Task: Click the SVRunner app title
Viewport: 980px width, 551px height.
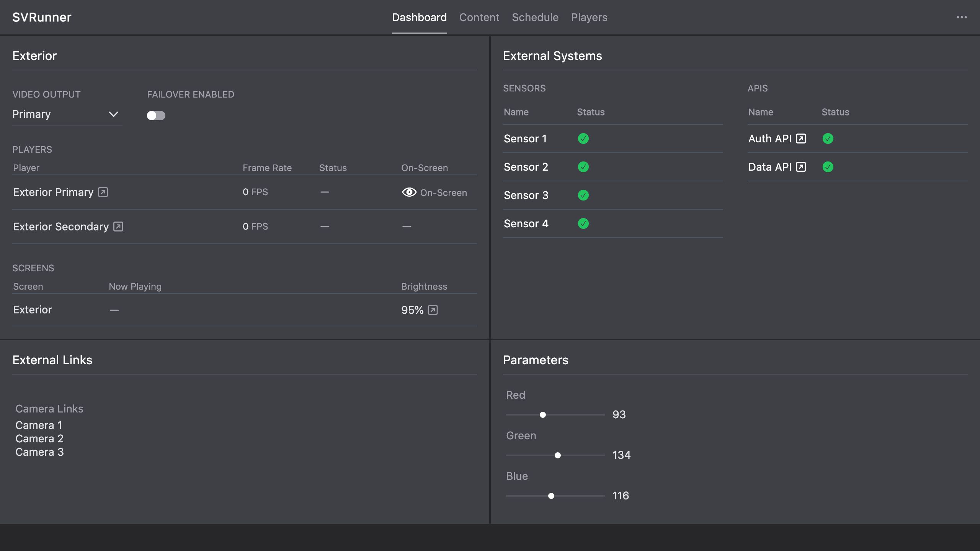Action: point(42,17)
